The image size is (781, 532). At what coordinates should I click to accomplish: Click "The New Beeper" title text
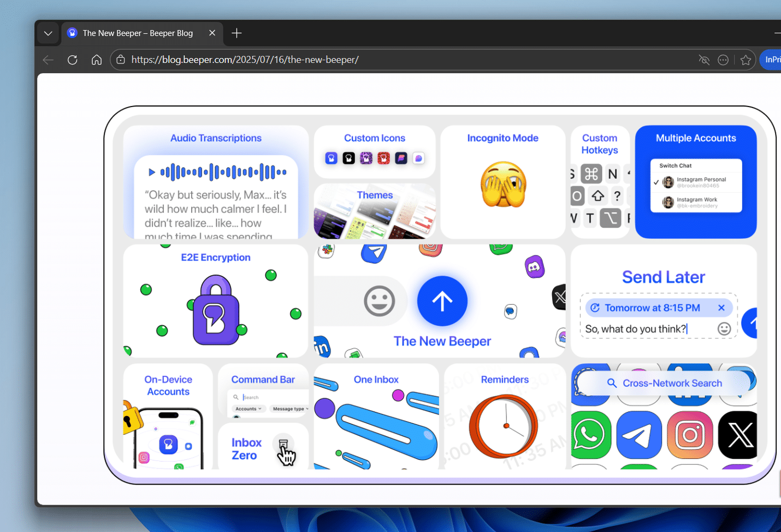pyautogui.click(x=442, y=341)
